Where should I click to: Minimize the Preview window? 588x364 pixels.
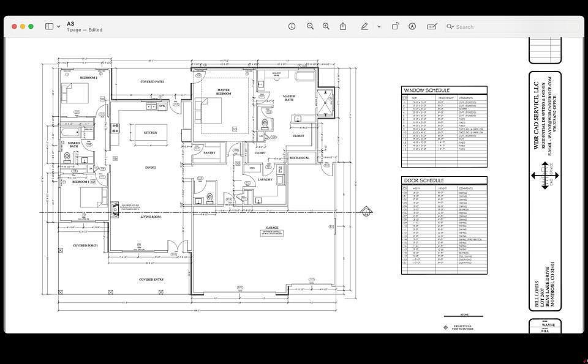[23, 26]
